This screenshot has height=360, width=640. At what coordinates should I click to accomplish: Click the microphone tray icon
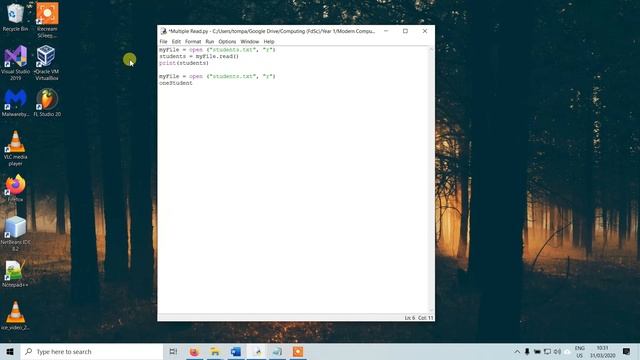coord(527,351)
